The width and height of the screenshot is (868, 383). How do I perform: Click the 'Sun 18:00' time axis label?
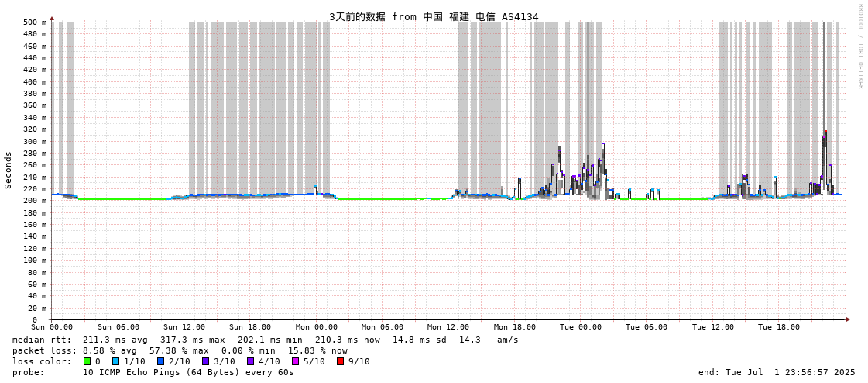(x=250, y=327)
